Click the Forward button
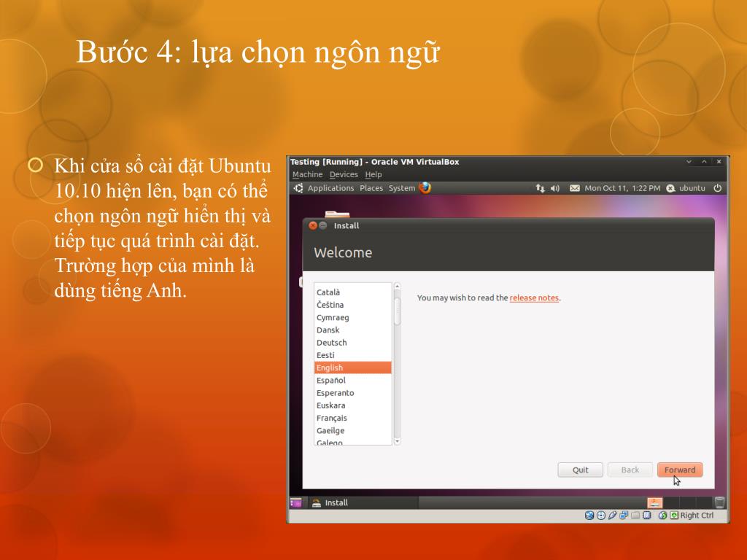Viewport: 747px width, 560px height. tap(680, 470)
